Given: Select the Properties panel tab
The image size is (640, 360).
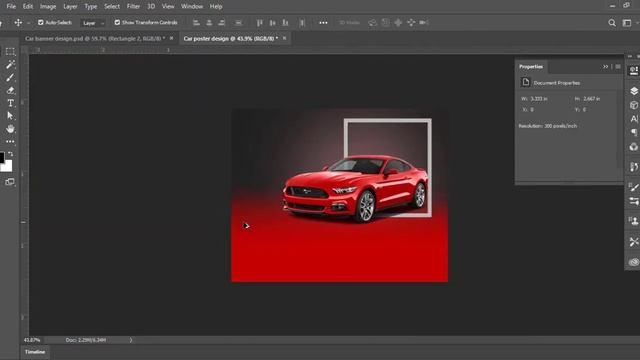Looking at the screenshot, I should [531, 67].
